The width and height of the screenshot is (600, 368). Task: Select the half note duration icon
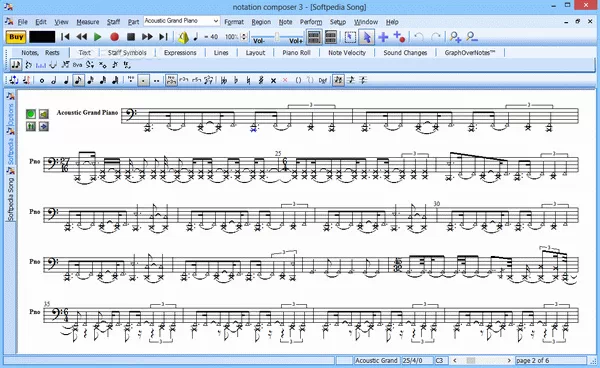pos(54,80)
